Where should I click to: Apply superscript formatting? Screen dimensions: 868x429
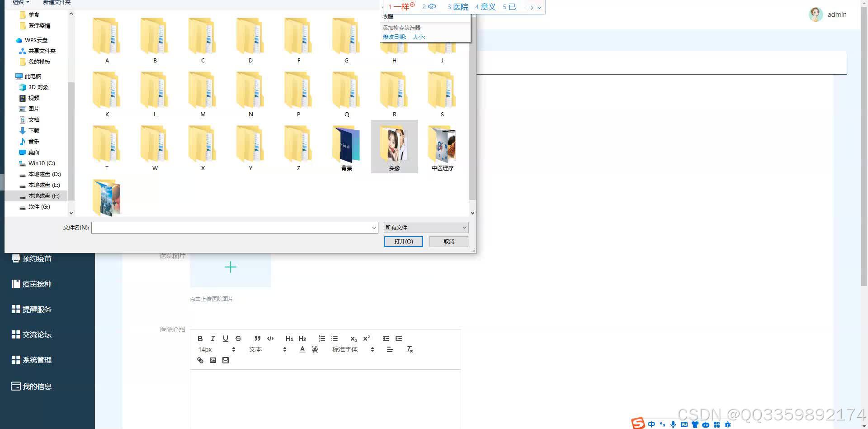click(367, 338)
